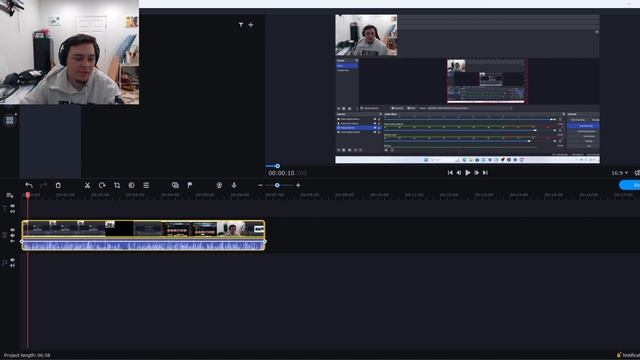The image size is (640, 360).
Task: Open the 16:9 aspect ratio dropdown
Action: pyautogui.click(x=619, y=173)
